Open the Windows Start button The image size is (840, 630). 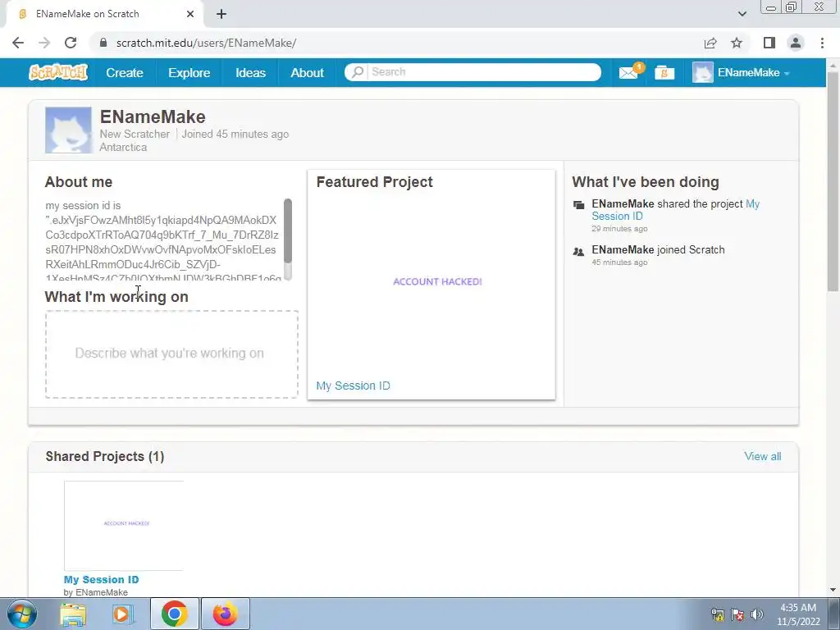coord(22,614)
